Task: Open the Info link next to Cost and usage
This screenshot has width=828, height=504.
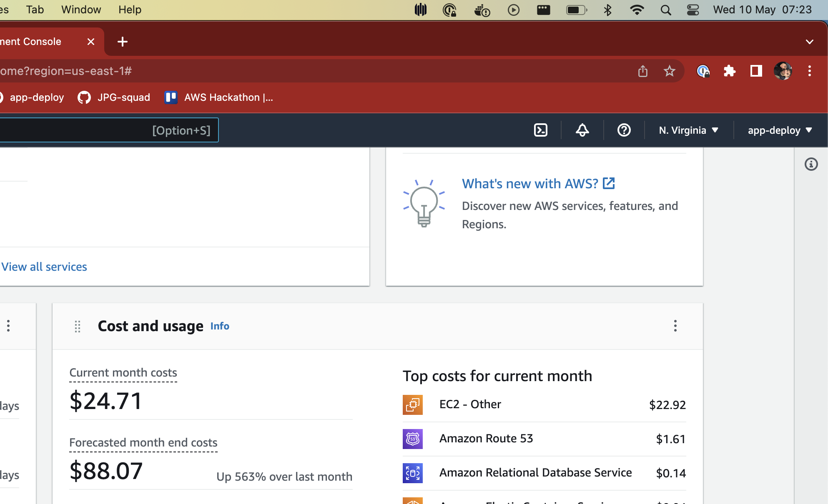Action: [220, 326]
